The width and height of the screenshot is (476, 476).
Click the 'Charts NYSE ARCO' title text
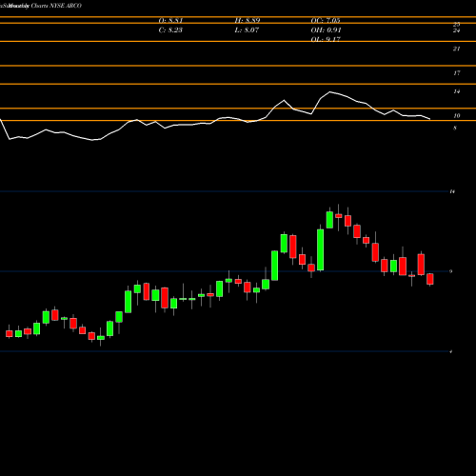[56, 6]
